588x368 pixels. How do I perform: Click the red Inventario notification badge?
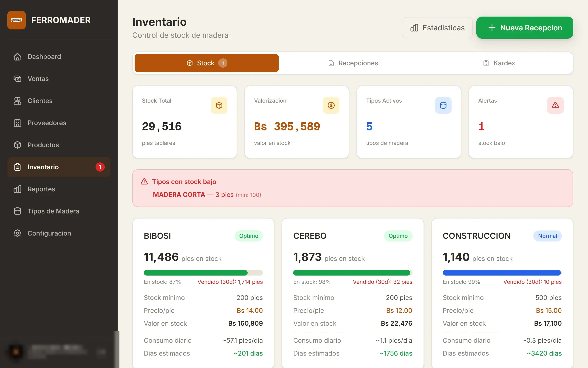click(x=100, y=167)
